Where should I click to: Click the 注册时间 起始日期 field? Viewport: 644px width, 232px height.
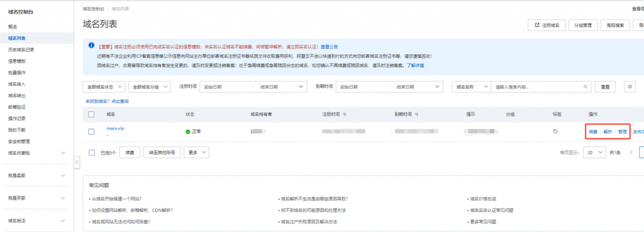[225, 87]
